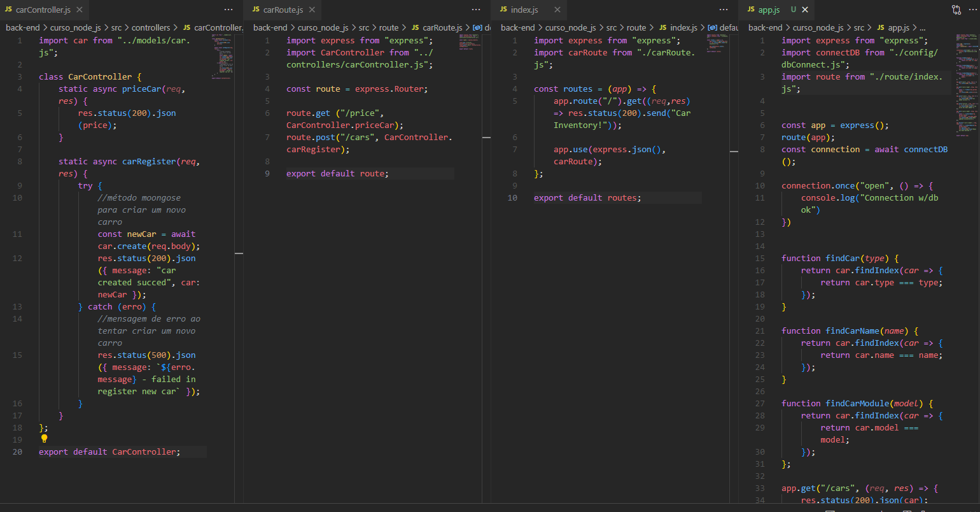Click 'priceCar' method name in carController.js
The height and width of the screenshot is (512, 980).
tap(142, 89)
